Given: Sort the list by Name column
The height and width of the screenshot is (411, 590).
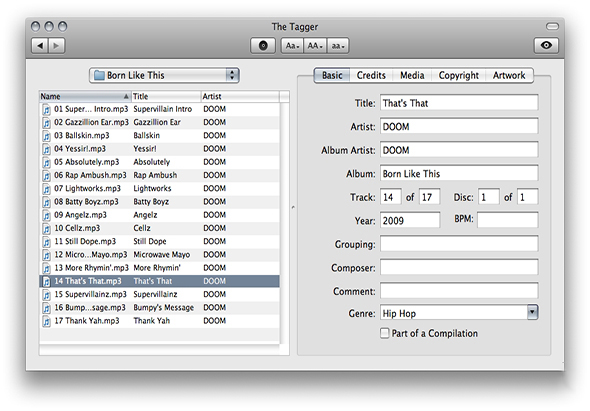Looking at the screenshot, I should tap(85, 96).
